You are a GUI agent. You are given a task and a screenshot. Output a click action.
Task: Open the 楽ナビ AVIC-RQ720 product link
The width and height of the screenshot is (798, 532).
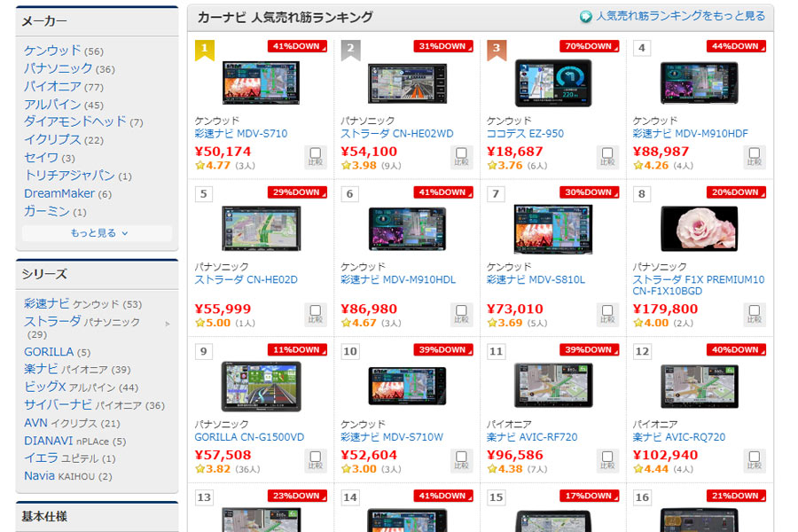[x=679, y=437]
